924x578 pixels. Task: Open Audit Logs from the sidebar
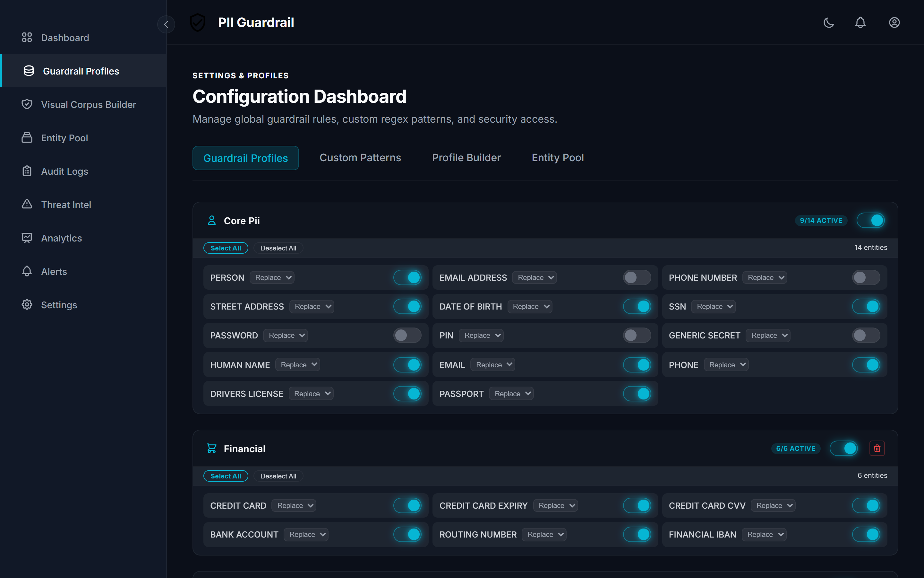pos(83,171)
